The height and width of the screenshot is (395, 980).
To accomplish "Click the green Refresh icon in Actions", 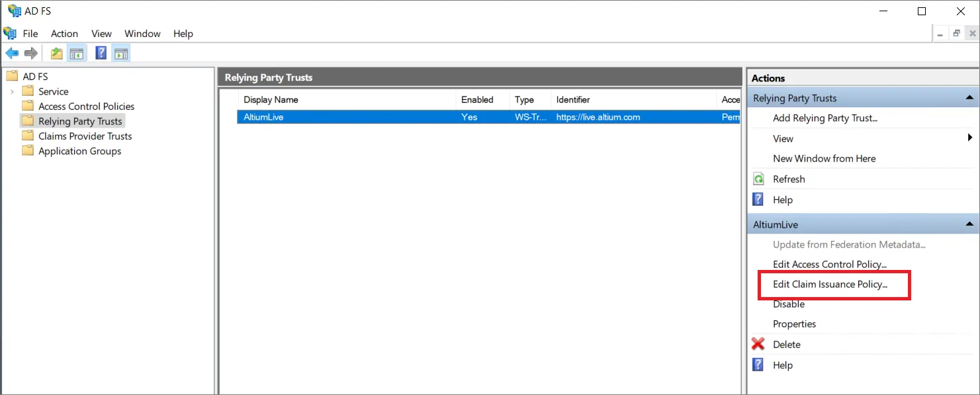I will coord(759,179).
